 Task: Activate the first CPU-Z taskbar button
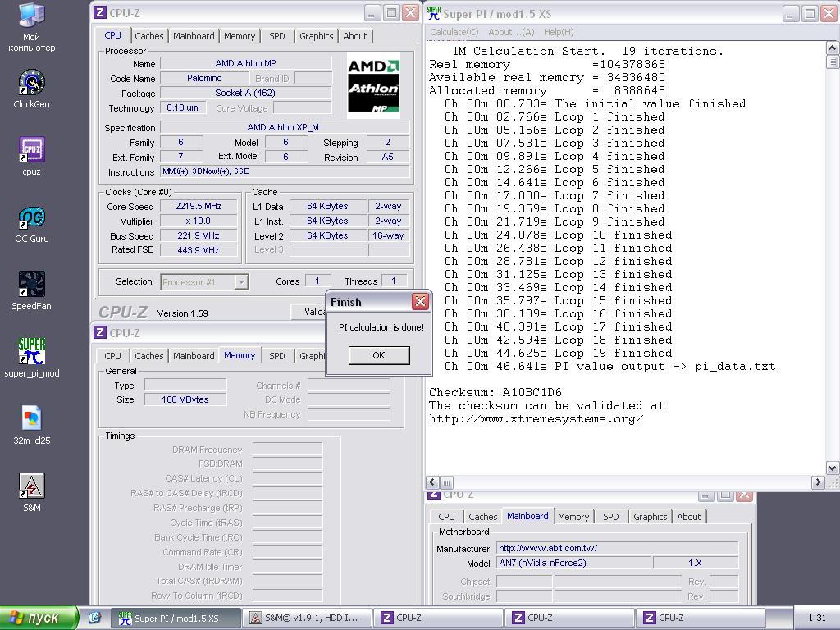coord(438,618)
